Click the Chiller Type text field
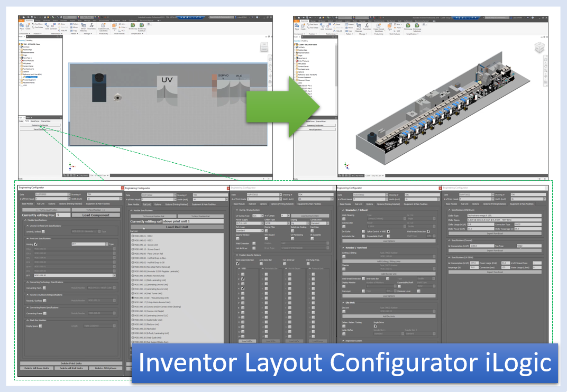The image size is (567, 392). tap(505, 216)
